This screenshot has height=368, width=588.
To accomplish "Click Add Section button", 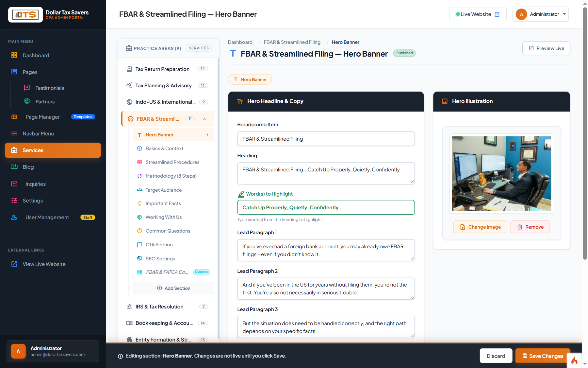I will [173, 288].
